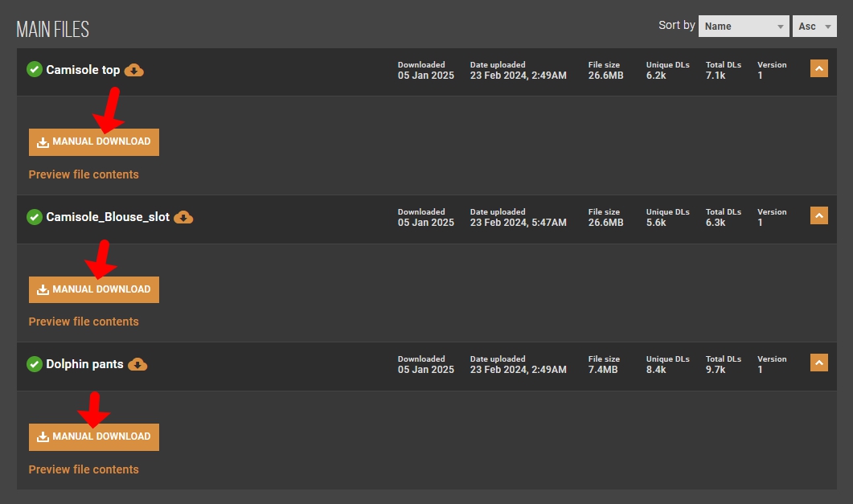Click the green checkmark next to Camisole top
The image size is (853, 504).
click(x=35, y=70)
